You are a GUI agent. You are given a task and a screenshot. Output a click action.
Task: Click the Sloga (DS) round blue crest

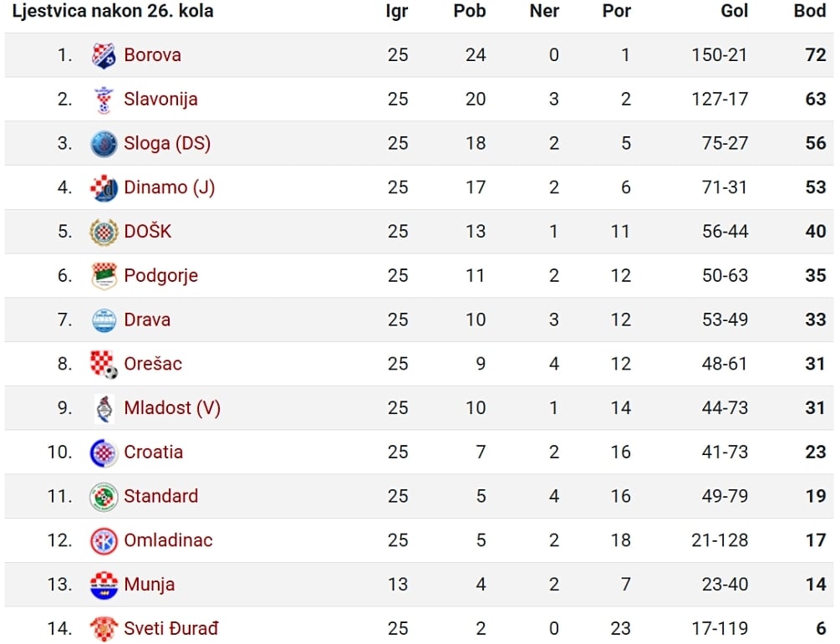104,144
